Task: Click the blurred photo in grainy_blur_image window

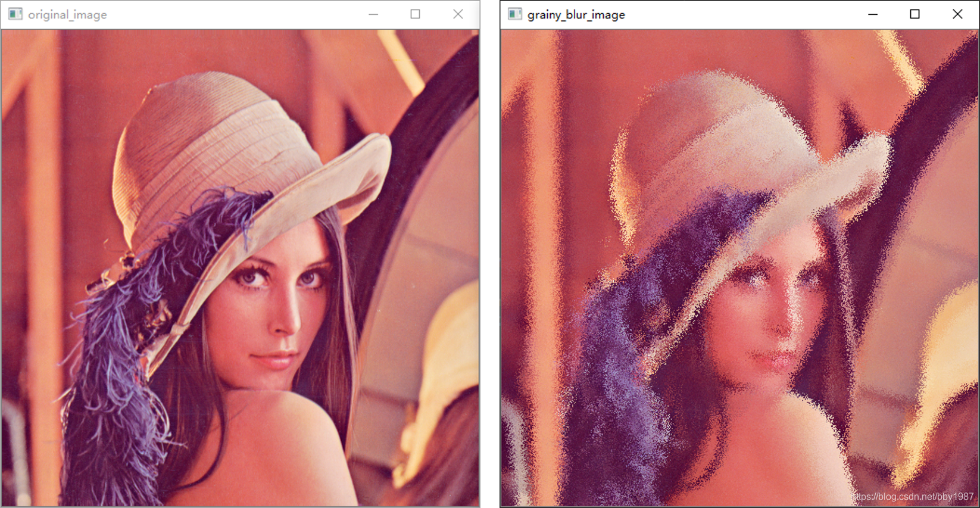Action: pyautogui.click(x=739, y=268)
